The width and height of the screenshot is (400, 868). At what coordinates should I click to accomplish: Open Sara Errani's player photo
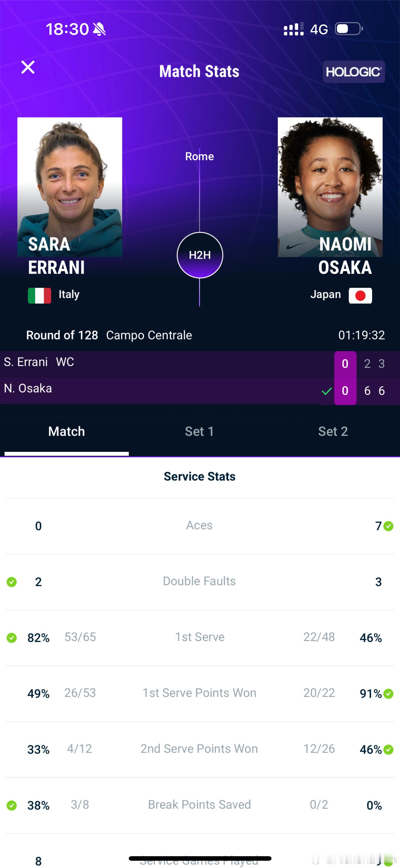point(69,187)
